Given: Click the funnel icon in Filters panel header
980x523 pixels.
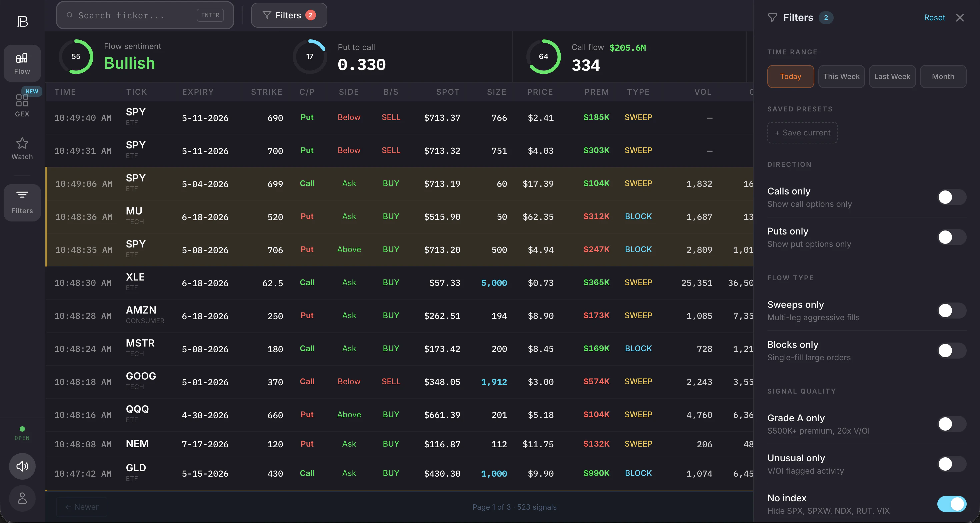Looking at the screenshot, I should 772,17.
